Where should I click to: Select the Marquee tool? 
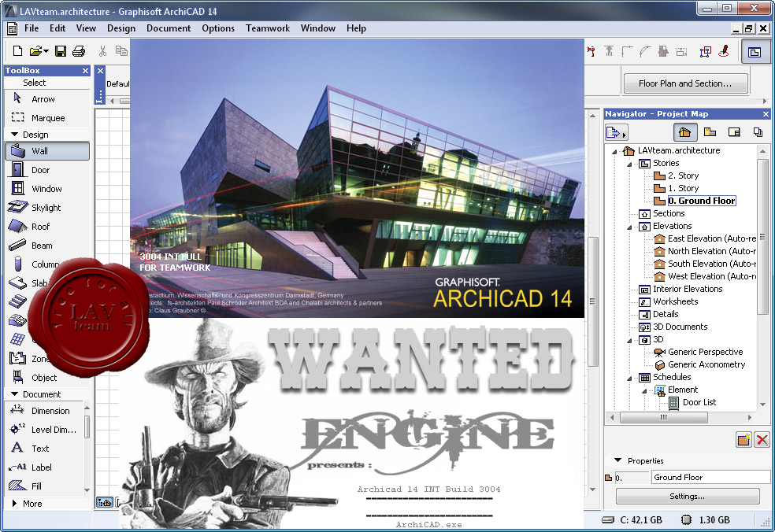coord(47,118)
